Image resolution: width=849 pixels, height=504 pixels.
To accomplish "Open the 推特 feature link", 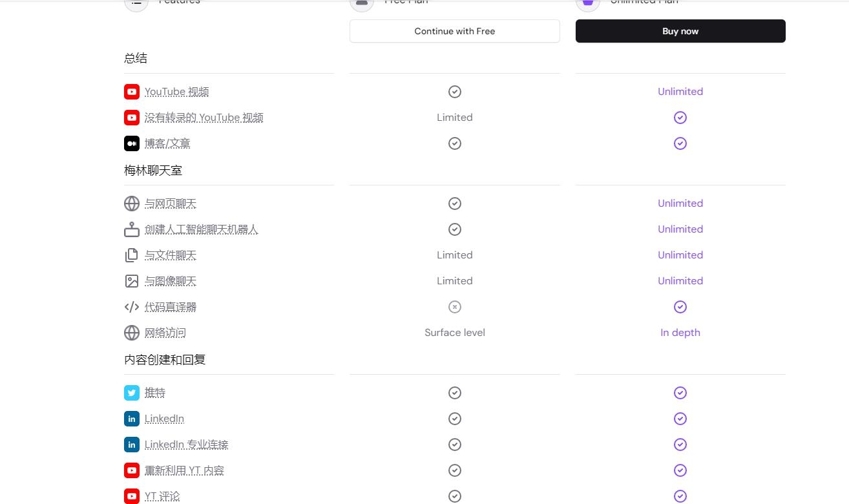I will pyautogui.click(x=155, y=393).
